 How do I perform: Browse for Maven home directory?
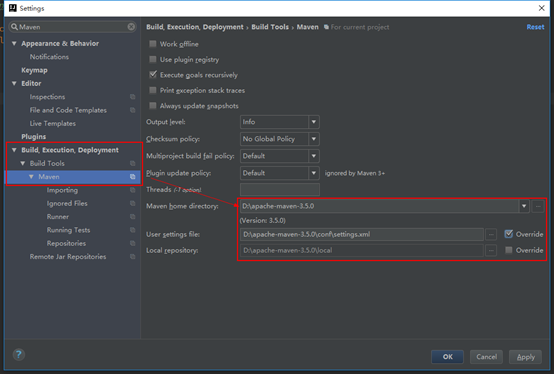click(x=538, y=206)
